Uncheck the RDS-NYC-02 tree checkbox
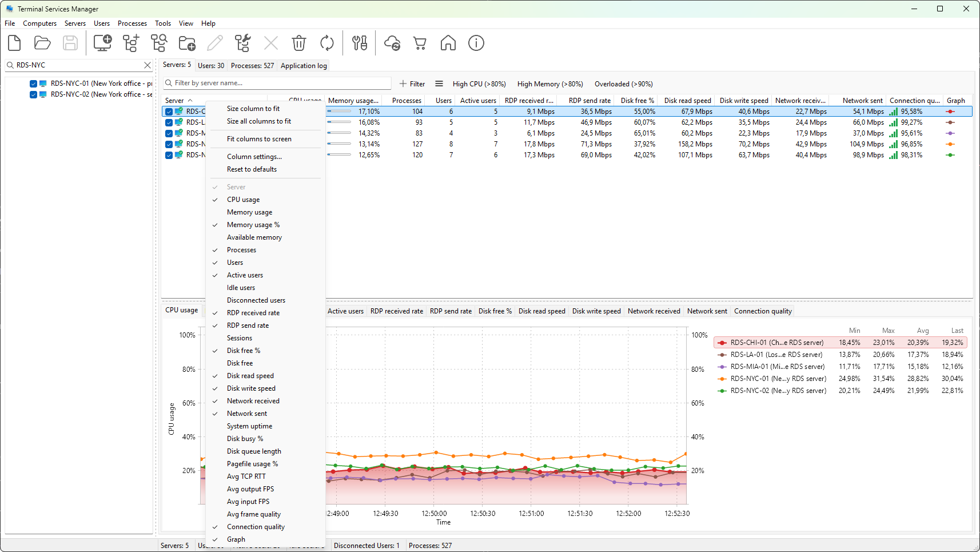The image size is (980, 552). [x=34, y=94]
